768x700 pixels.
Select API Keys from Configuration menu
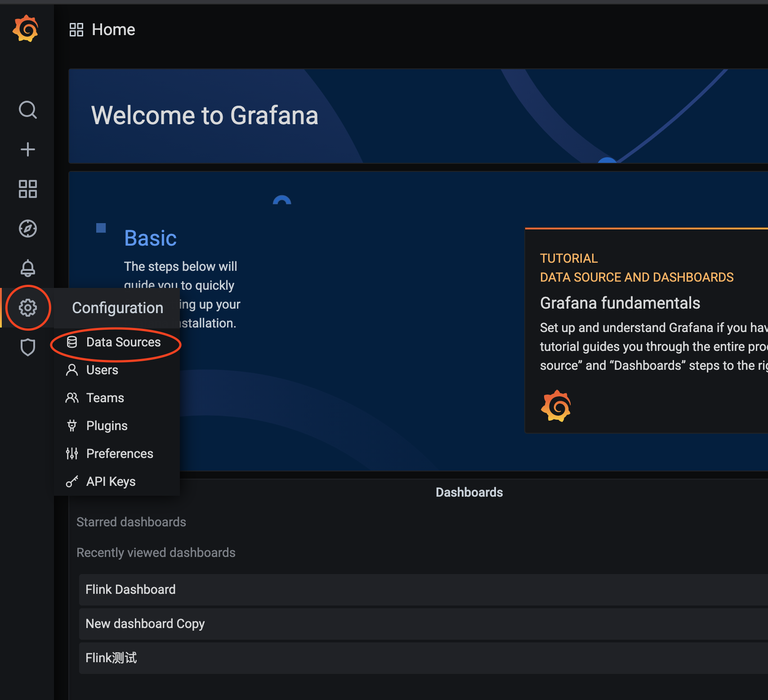[117, 481]
